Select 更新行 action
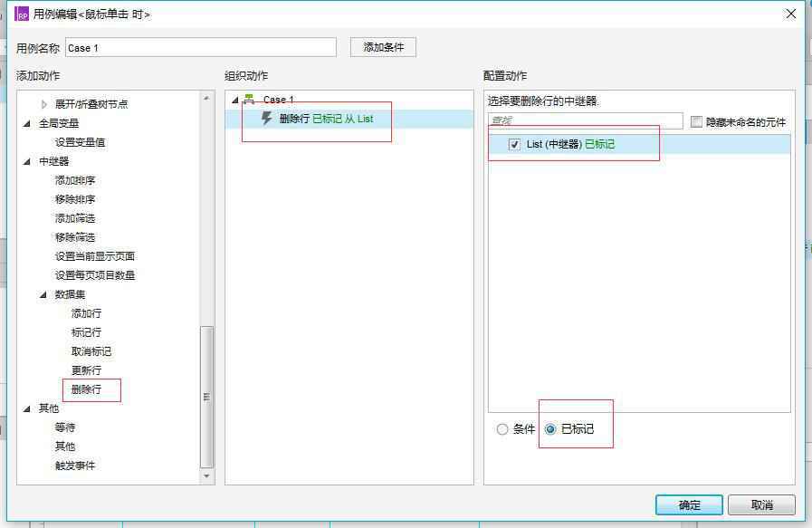 [x=86, y=370]
